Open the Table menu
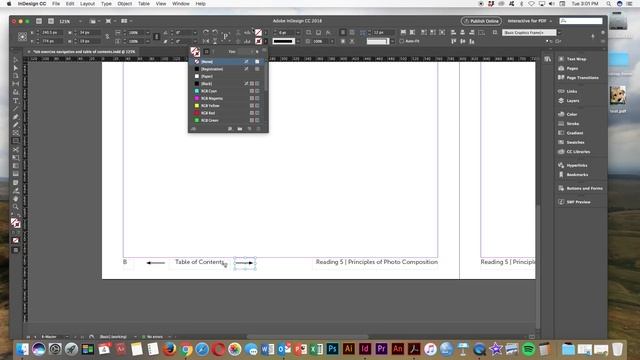Screen dimensions: 640x360 (144, 4)
